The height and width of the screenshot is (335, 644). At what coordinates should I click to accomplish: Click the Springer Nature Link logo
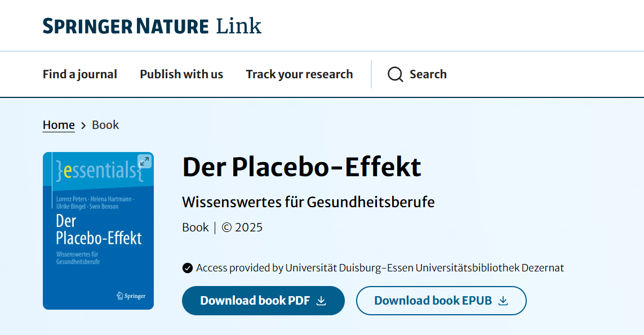pyautogui.click(x=152, y=26)
